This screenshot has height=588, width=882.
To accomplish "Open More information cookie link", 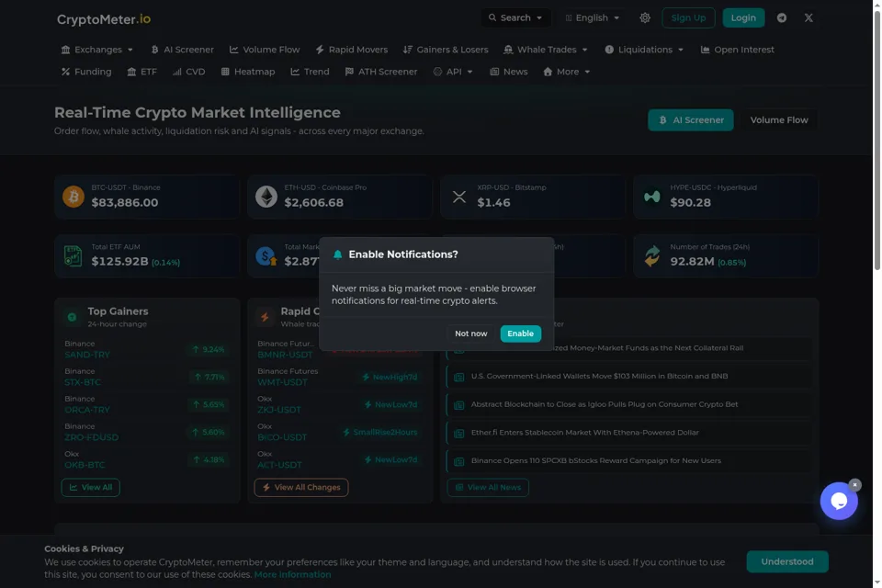I will click(x=292, y=574).
